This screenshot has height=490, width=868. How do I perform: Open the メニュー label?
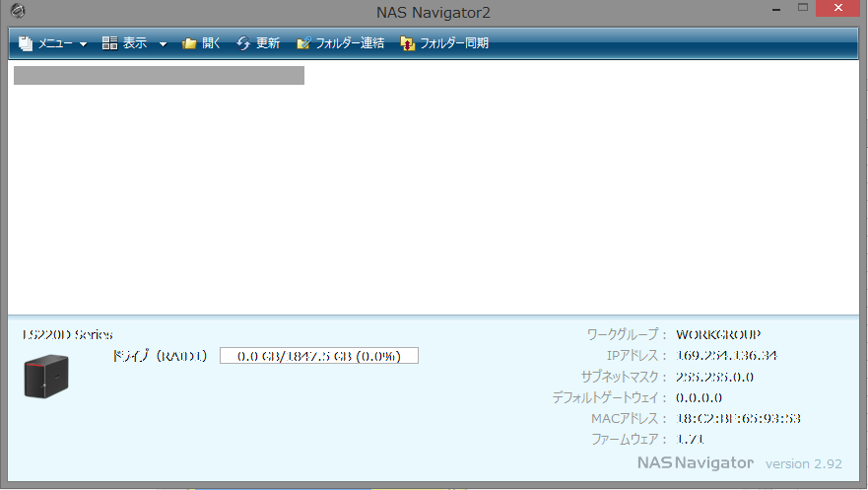(x=55, y=43)
